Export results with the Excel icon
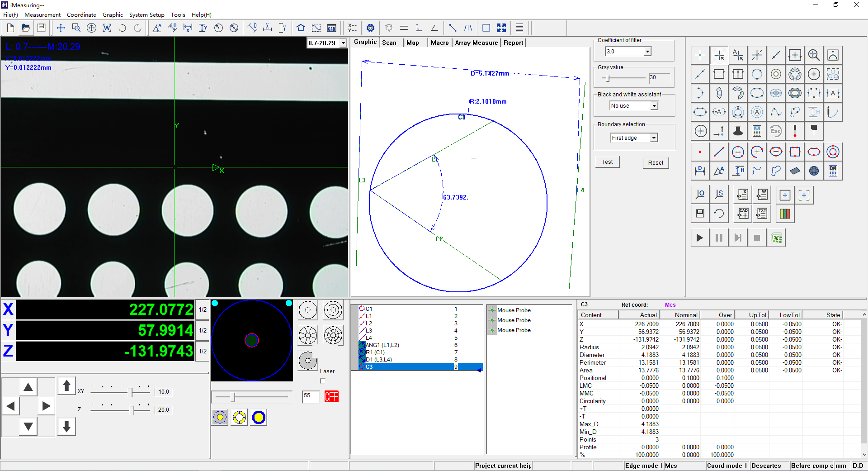This screenshot has height=471, width=868. (x=776, y=238)
